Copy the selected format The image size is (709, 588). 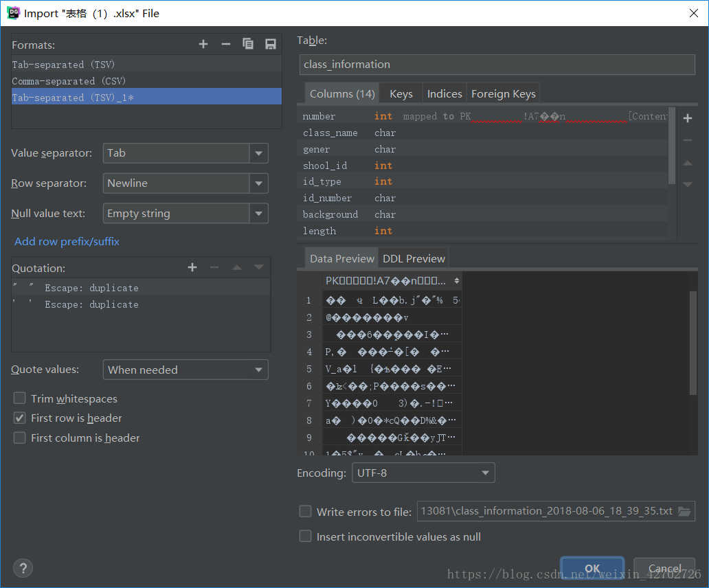248,44
